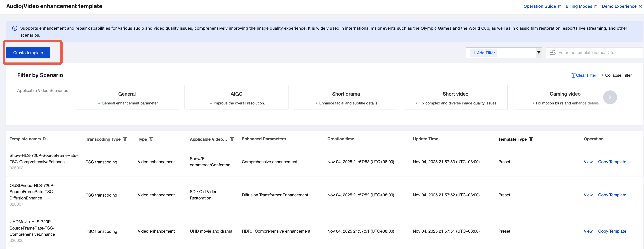
Task: Open the Operation Guide link
Action: click(539, 6)
